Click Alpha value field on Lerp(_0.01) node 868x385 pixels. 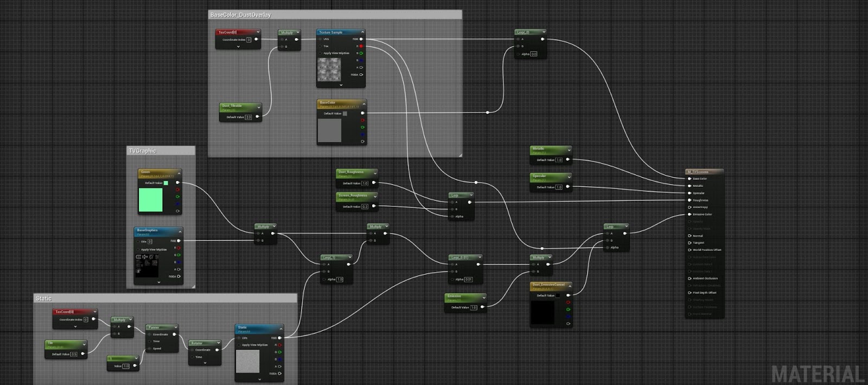468,279
